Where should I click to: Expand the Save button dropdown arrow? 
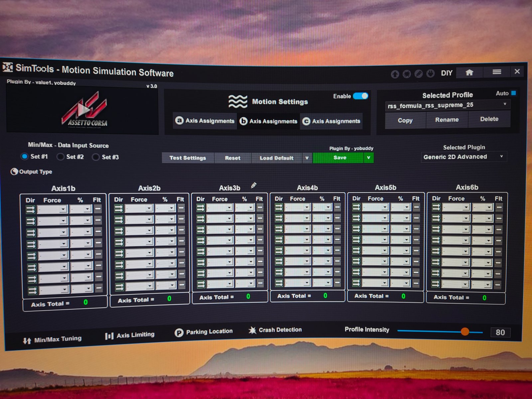(368, 158)
